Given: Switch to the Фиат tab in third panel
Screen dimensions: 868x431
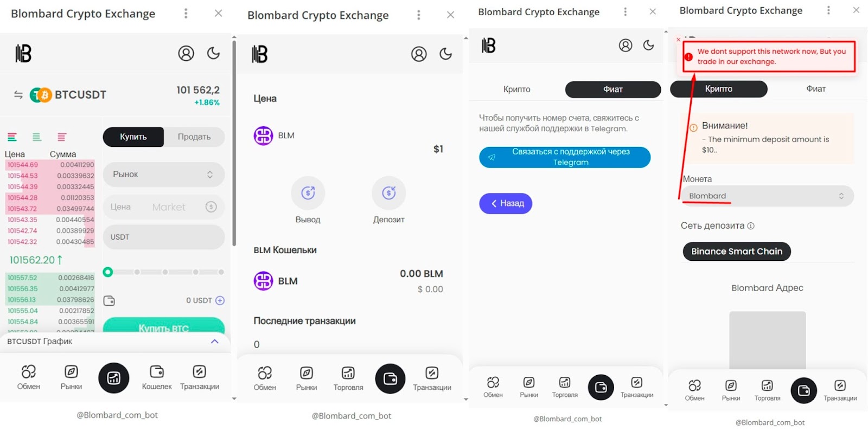Looking at the screenshot, I should (x=613, y=89).
